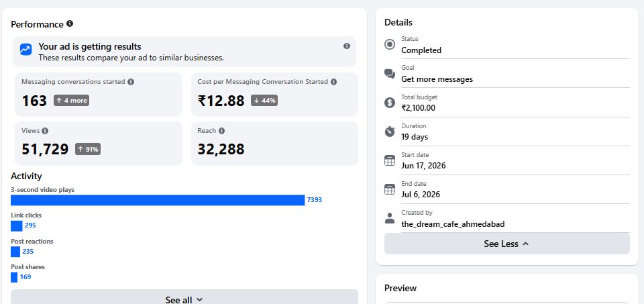Click the ₹12.88 cost value

[221, 101]
